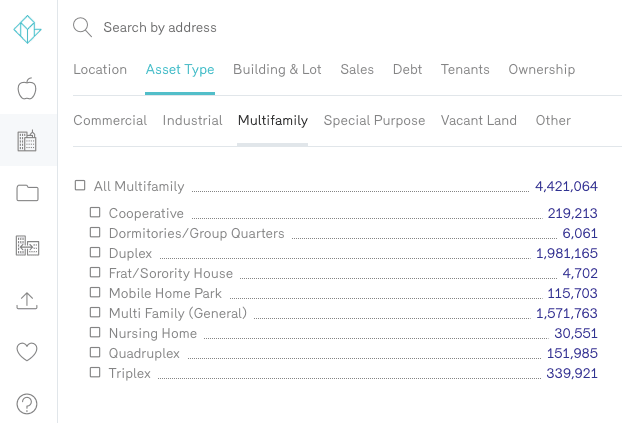Click the Cooperative count 219,213
Screen dimensions: 622x423
[572, 213]
